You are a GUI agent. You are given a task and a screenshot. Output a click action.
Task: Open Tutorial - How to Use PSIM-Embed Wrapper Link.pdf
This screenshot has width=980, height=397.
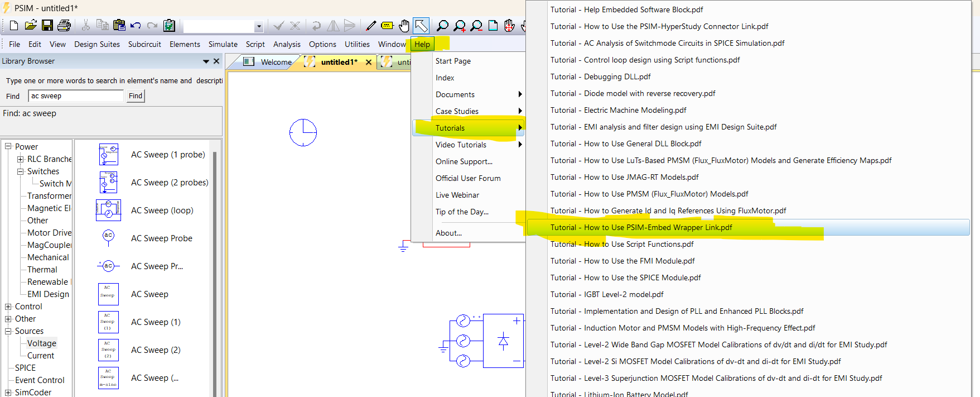tap(747, 227)
